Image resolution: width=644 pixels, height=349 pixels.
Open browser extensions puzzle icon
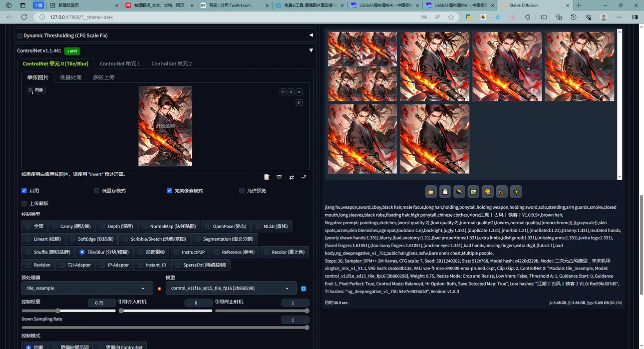(x=528, y=17)
